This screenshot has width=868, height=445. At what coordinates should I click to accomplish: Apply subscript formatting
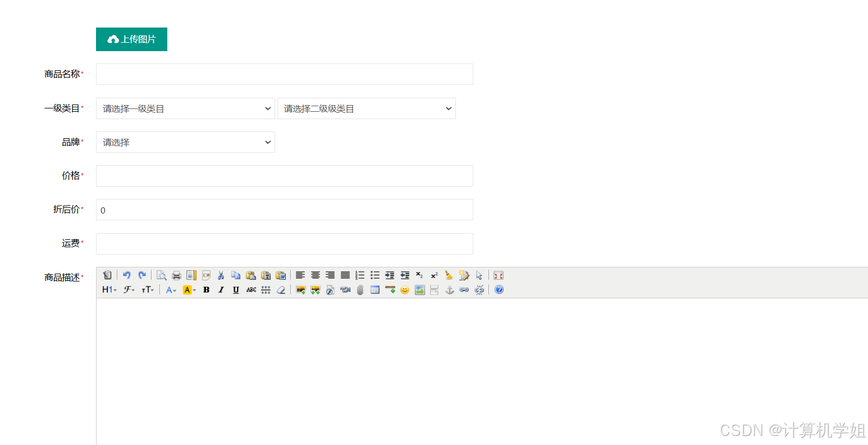[419, 275]
